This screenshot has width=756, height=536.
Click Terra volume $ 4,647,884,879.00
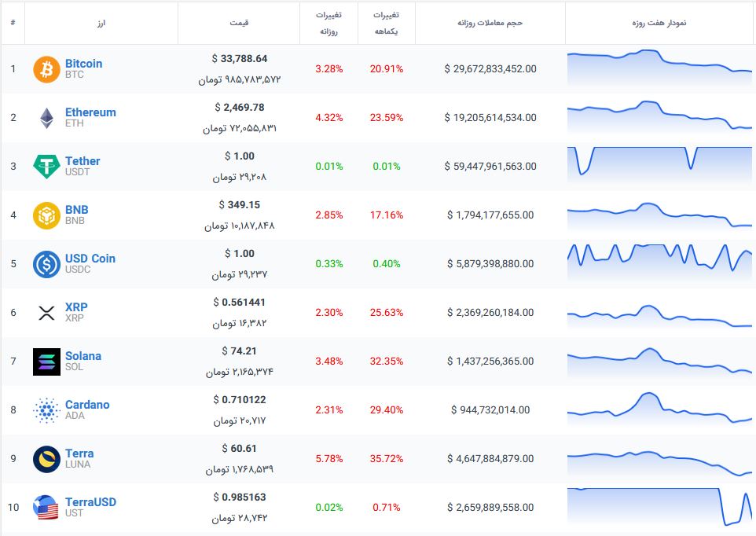[490, 458]
